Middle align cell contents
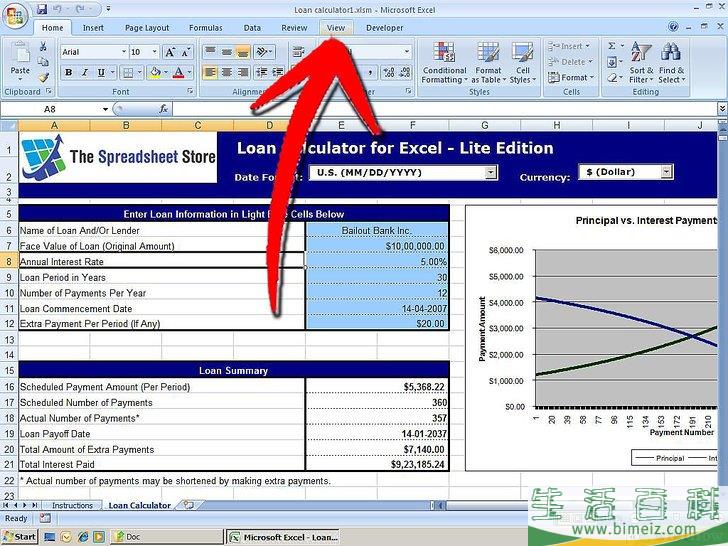 tap(227, 52)
